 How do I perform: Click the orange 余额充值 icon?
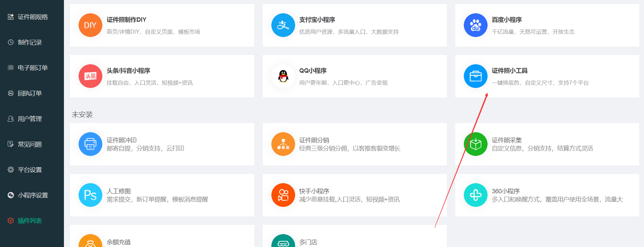90,241
